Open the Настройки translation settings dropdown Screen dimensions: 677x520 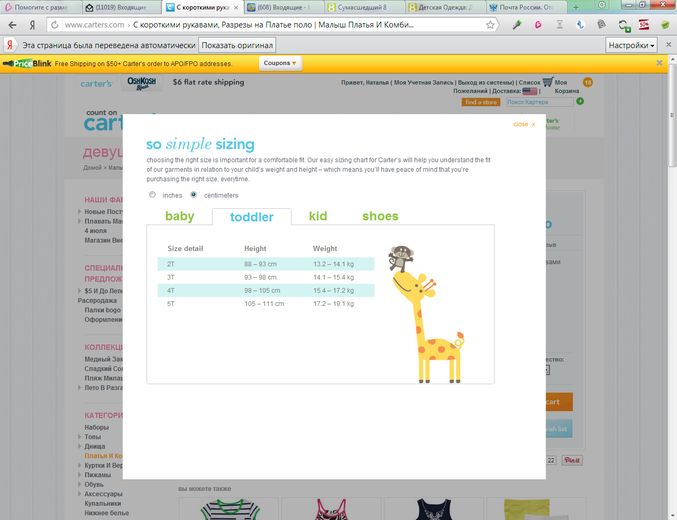coord(631,45)
